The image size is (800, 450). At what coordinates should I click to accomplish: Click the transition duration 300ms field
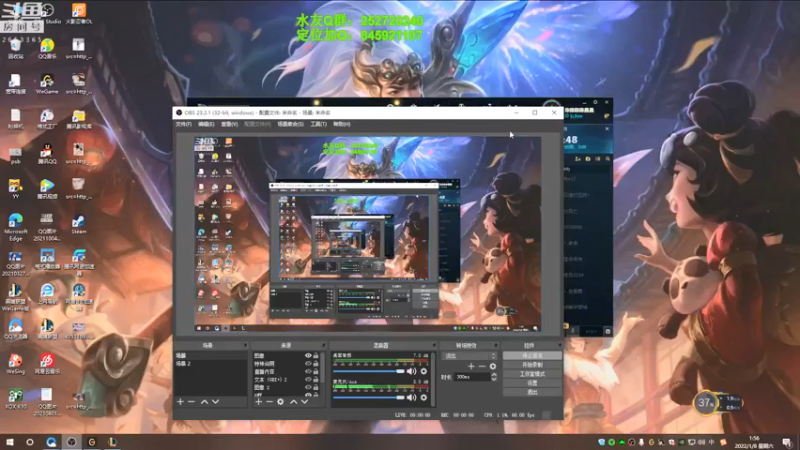472,377
